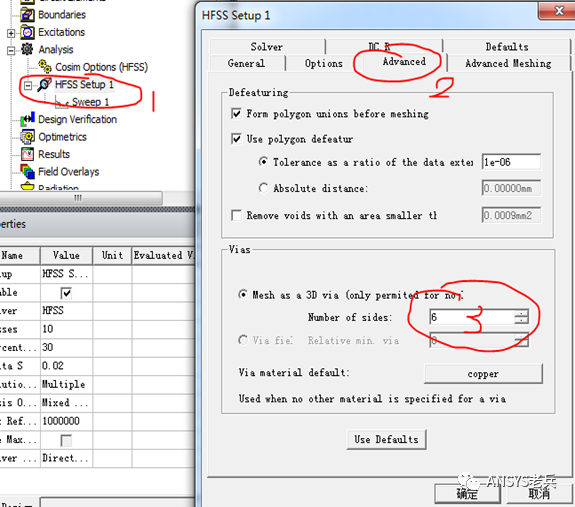Enable Remove voids with area smaller checkbox
Viewport: 575px width, 507px height.
coord(237,215)
